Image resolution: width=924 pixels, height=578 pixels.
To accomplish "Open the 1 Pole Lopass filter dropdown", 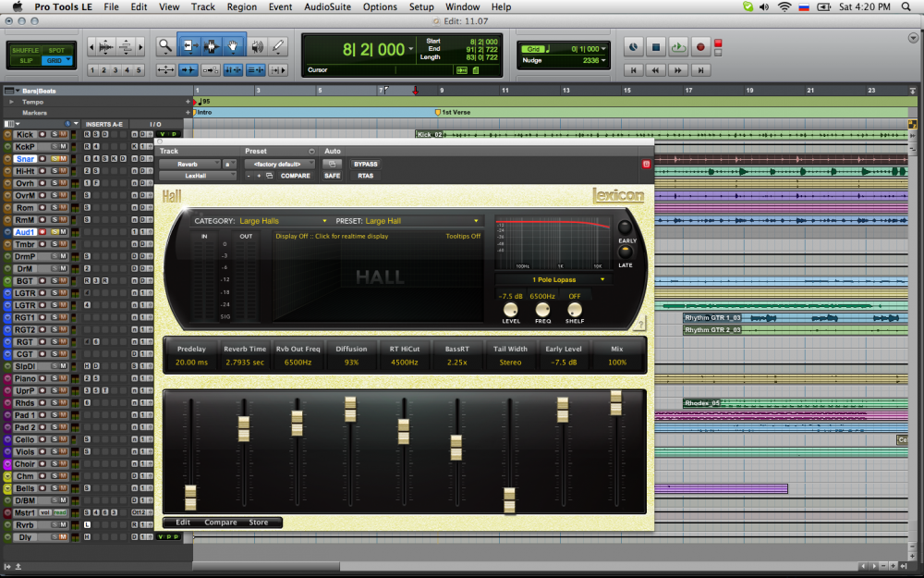I will [553, 279].
